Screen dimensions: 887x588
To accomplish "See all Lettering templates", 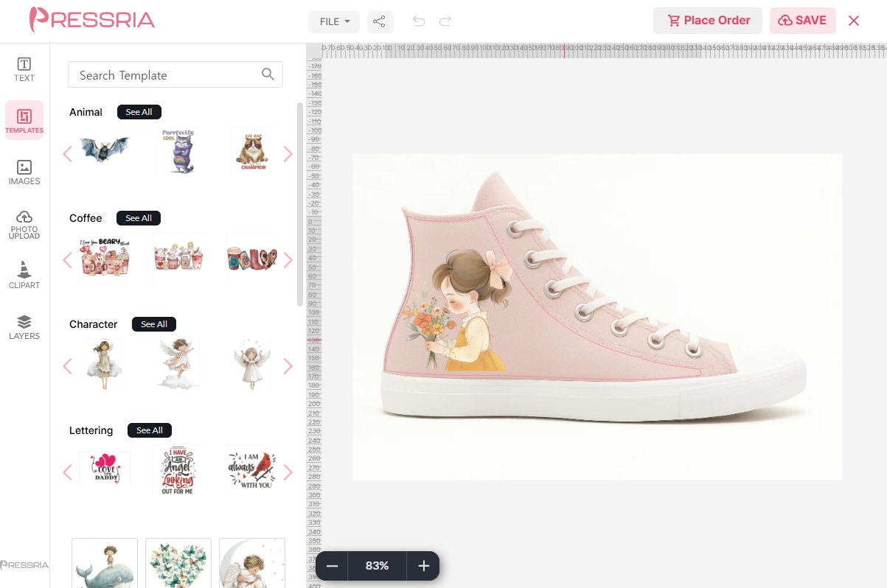I will (150, 430).
